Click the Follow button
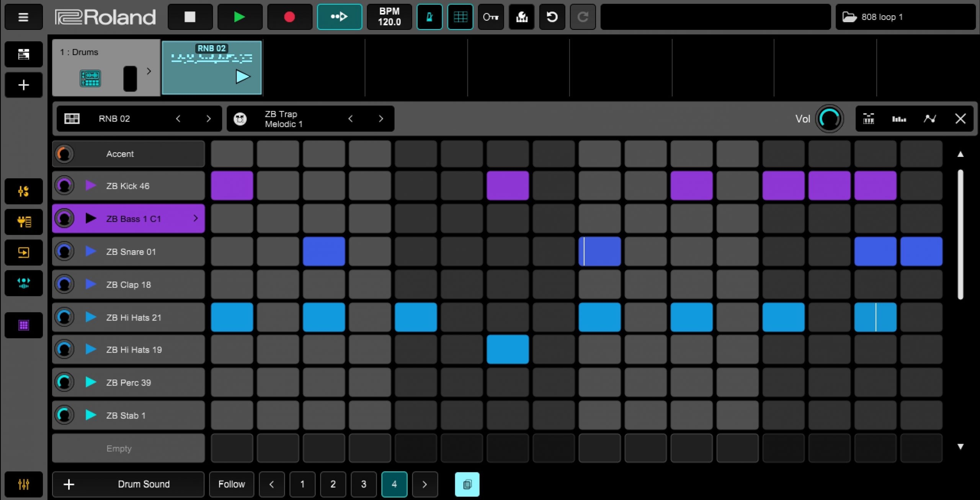This screenshot has height=500, width=980. (231, 484)
